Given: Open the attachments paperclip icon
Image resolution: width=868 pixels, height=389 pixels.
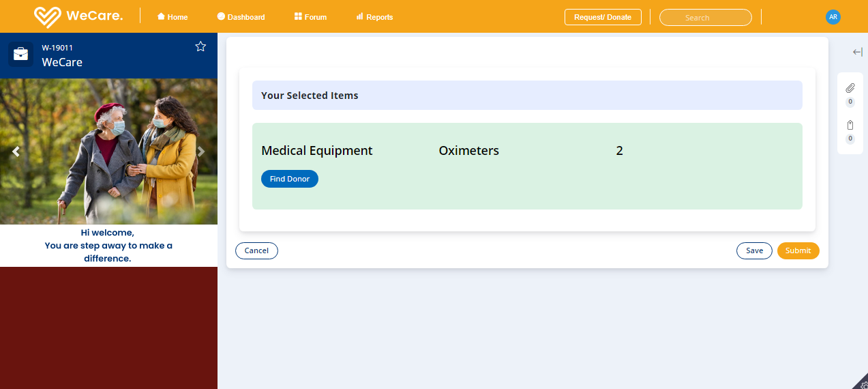Looking at the screenshot, I should 850,88.
